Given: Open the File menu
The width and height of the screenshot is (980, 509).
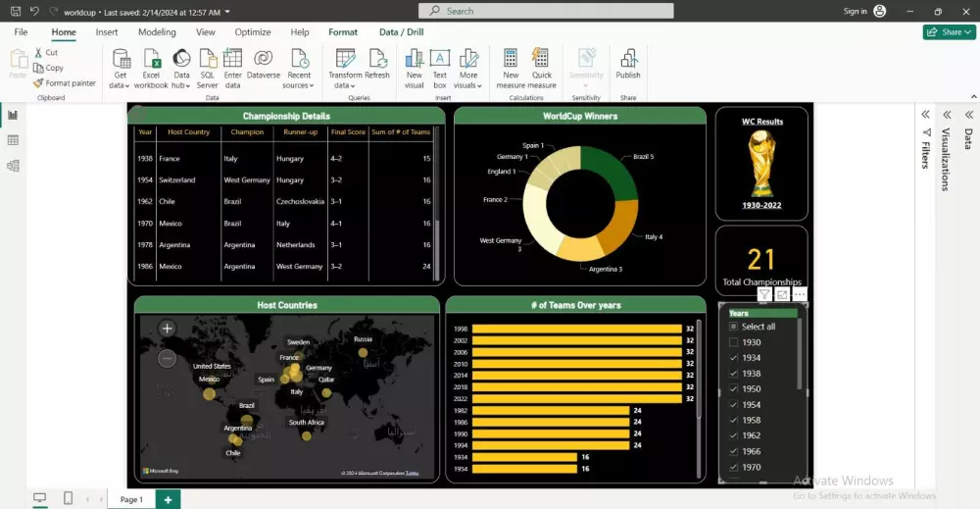Looking at the screenshot, I should [21, 32].
